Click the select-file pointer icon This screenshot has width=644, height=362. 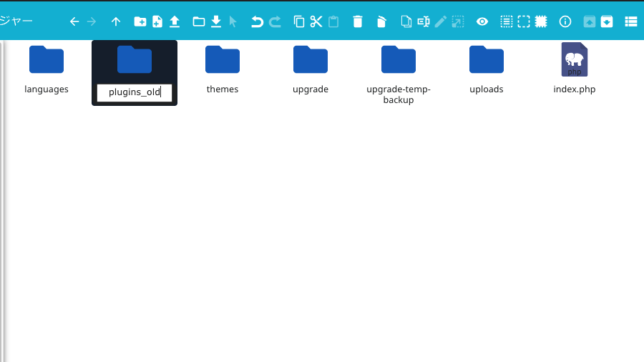click(x=233, y=21)
